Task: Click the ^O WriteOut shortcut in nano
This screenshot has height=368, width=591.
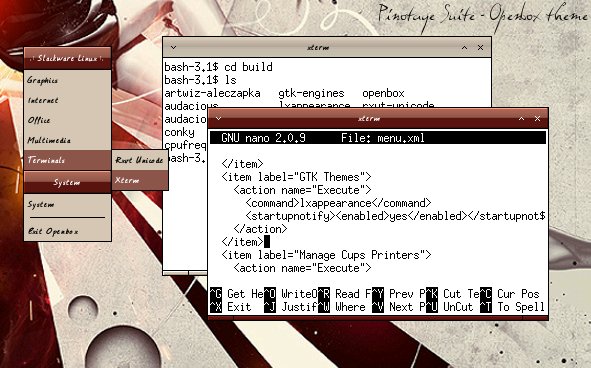Action: click(291, 294)
